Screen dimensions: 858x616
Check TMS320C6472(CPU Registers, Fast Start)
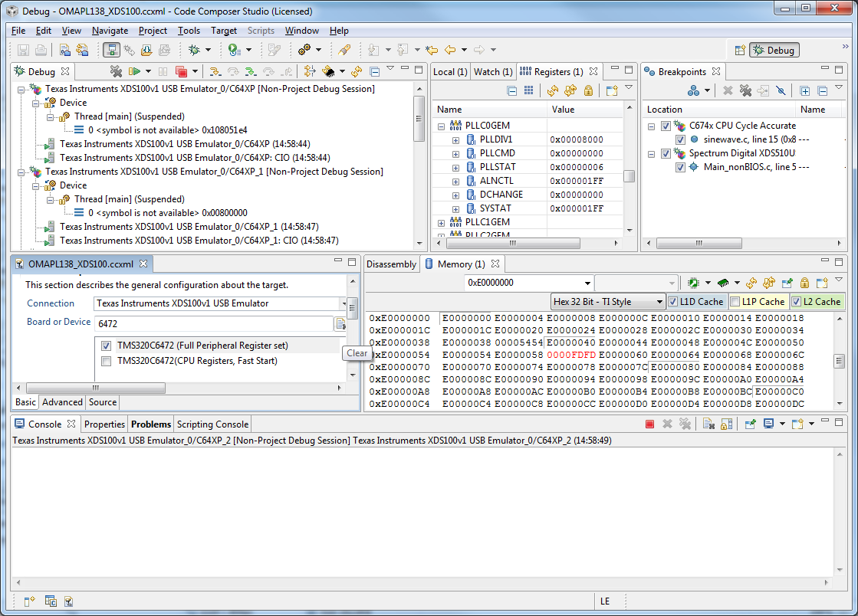point(106,361)
